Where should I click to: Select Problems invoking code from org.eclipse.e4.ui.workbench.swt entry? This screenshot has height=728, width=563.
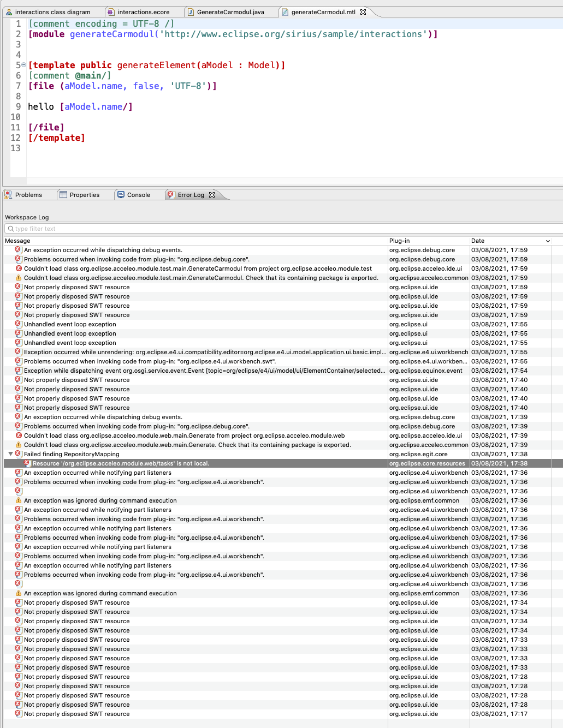click(x=283, y=361)
